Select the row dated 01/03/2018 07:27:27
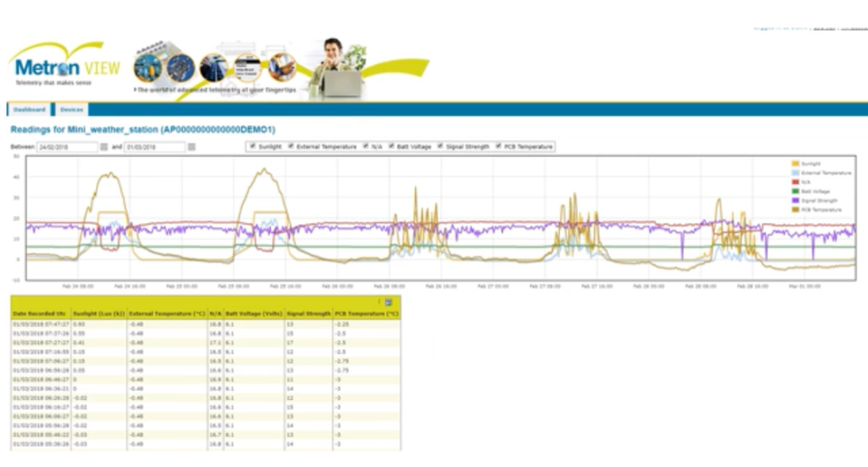The image size is (868, 467). [205, 342]
